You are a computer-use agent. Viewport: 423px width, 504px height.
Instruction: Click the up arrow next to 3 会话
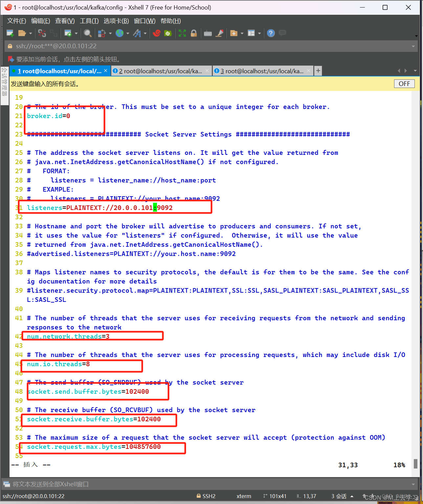point(352,496)
